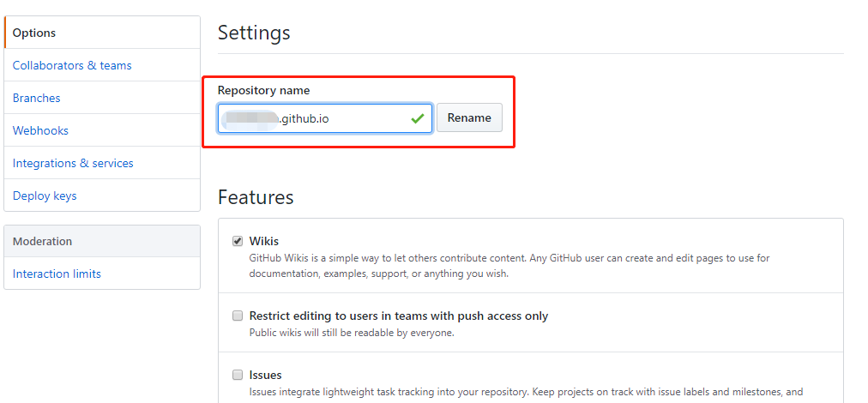
Task: Open Collaborators & teams settings
Action: tap(72, 65)
